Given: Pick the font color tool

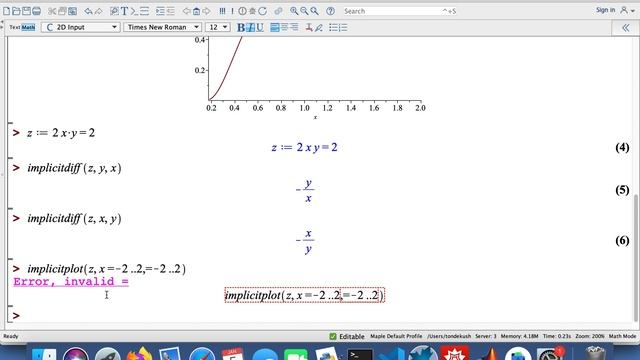Looking at the screenshot, I should [309, 27].
